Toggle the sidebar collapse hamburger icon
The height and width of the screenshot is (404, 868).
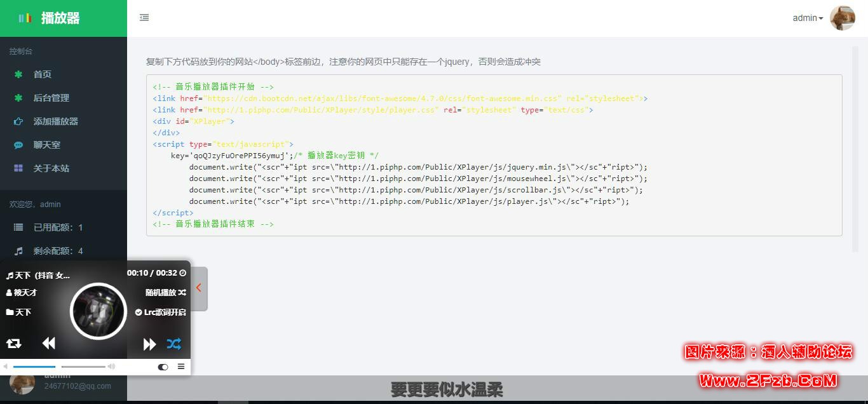point(144,18)
